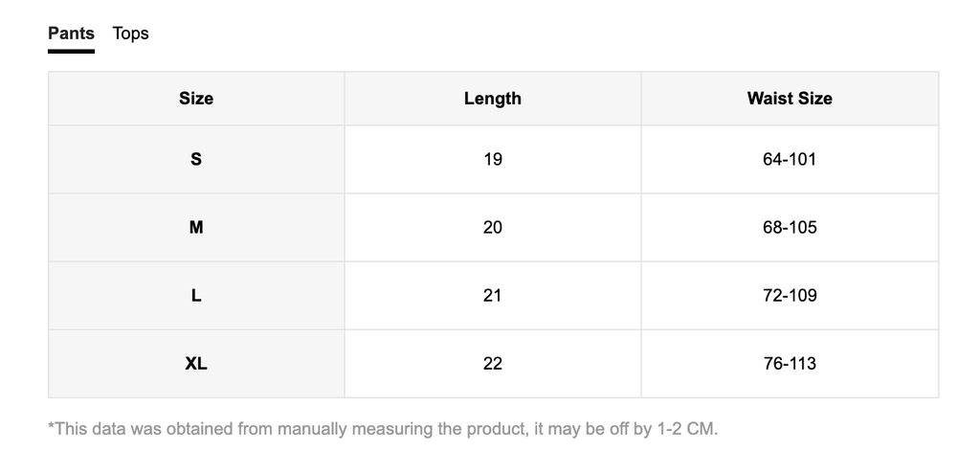Click waist size cell 72-109
The image size is (980, 452).
[x=790, y=296]
